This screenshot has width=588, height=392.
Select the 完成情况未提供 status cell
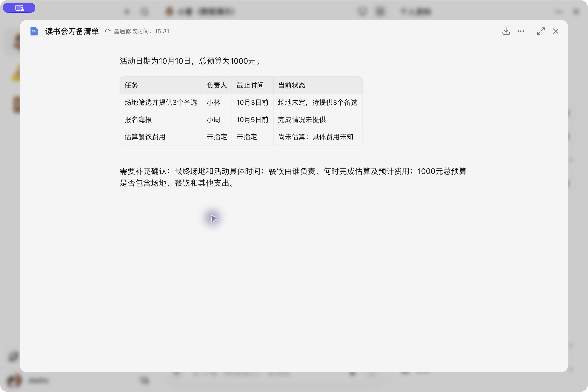click(x=318, y=120)
